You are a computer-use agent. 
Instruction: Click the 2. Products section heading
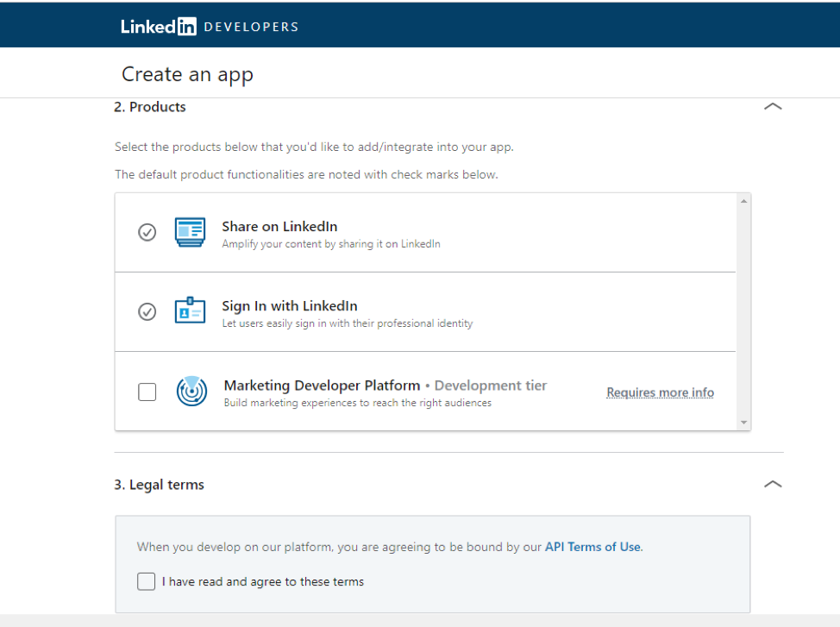(x=150, y=107)
